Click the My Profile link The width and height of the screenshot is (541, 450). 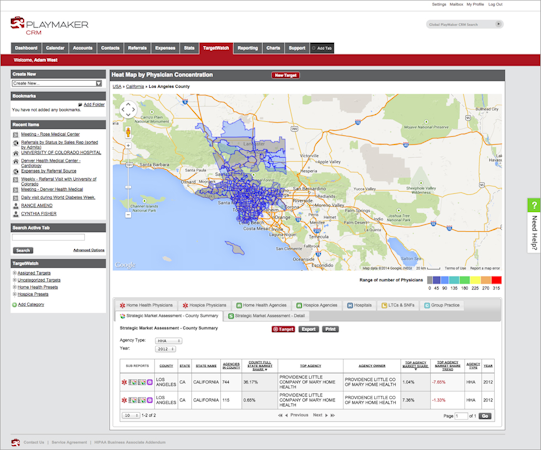[475, 4]
